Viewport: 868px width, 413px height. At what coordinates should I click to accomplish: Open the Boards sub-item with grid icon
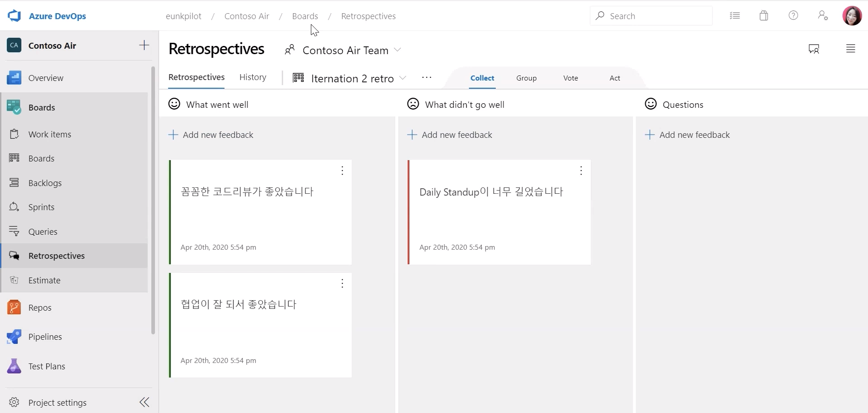tap(75, 158)
